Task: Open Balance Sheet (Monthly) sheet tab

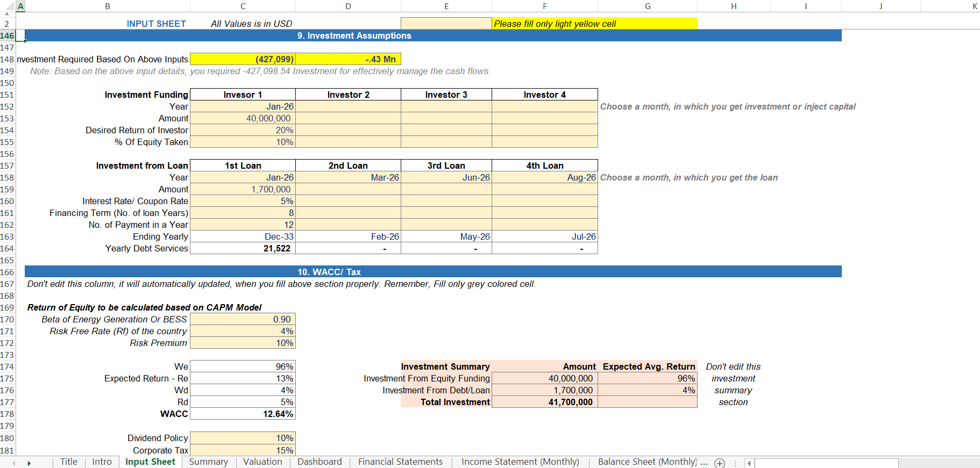Action: (647, 462)
